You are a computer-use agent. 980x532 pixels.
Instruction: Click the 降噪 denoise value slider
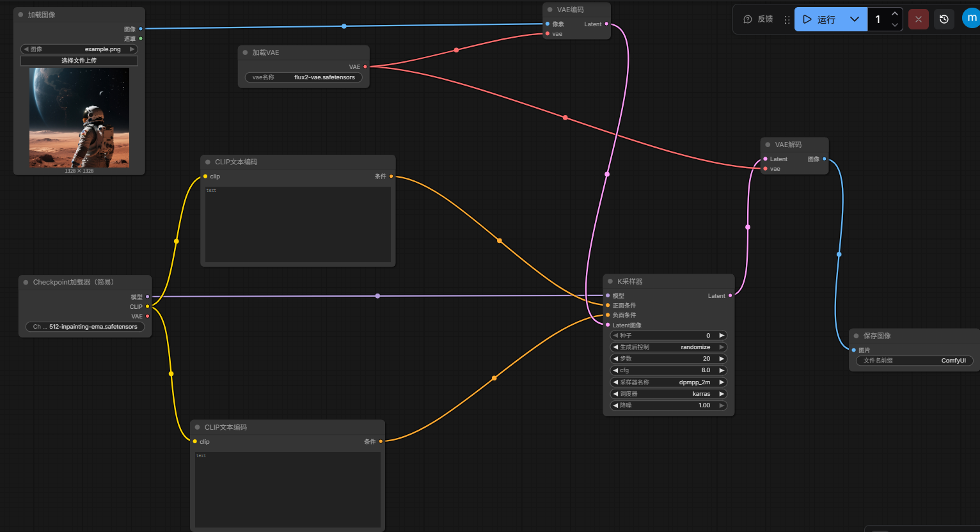(668, 405)
